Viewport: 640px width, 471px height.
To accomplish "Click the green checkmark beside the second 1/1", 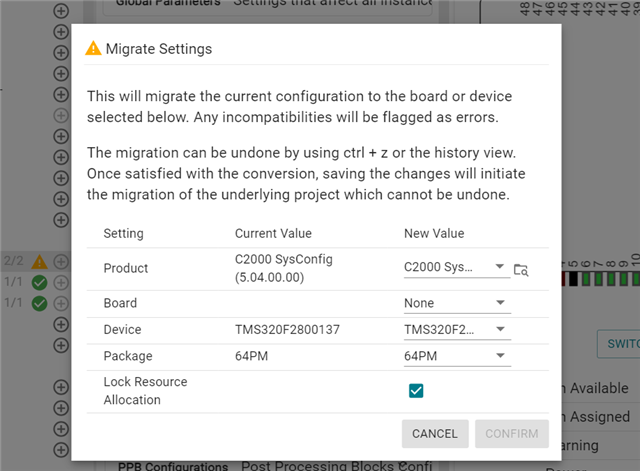I will pyautogui.click(x=40, y=302).
